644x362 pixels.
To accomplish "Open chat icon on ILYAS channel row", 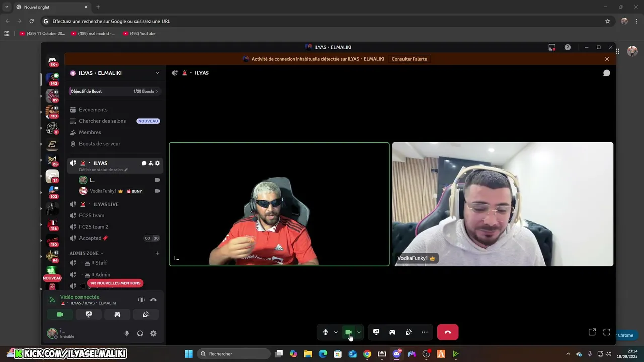I will pos(144,163).
